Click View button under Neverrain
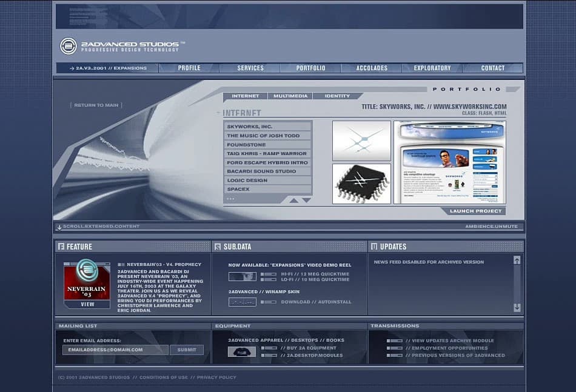Viewport: 576px width, 392px height. click(x=87, y=304)
